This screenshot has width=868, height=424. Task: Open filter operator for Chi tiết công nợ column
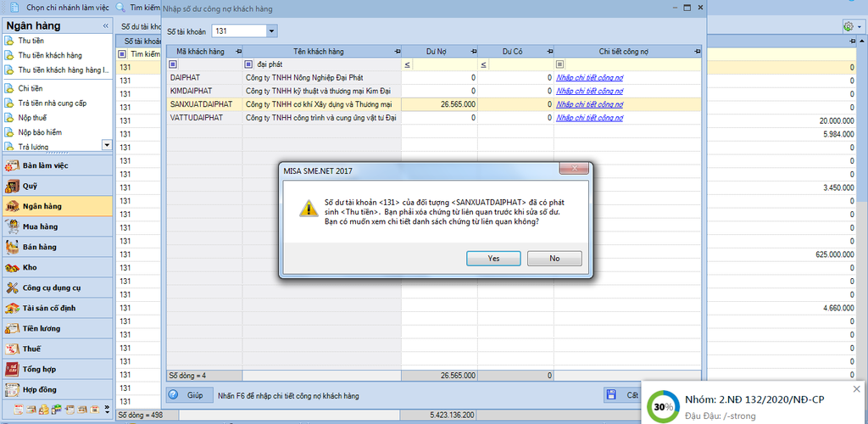click(x=559, y=64)
